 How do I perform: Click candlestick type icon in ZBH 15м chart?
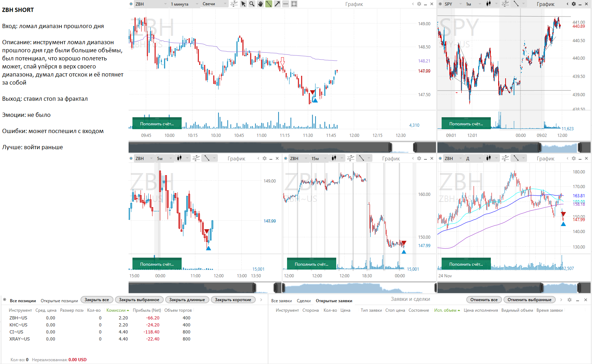pos(334,158)
